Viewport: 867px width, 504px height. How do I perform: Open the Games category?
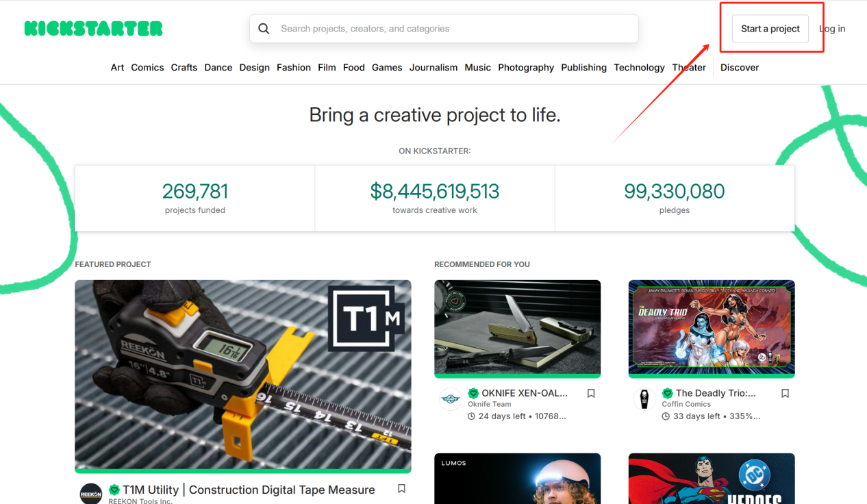pos(387,67)
